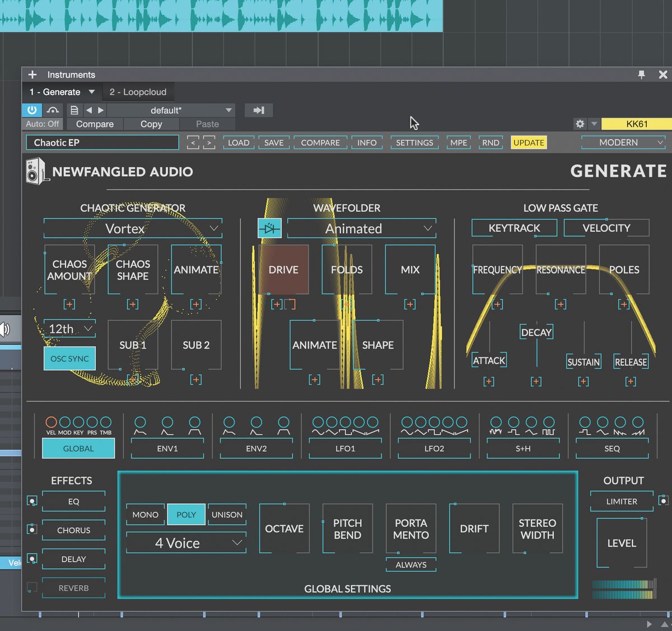The height and width of the screenshot is (631, 672).
Task: Disable the EQ effect checkbox
Action: tap(32, 501)
